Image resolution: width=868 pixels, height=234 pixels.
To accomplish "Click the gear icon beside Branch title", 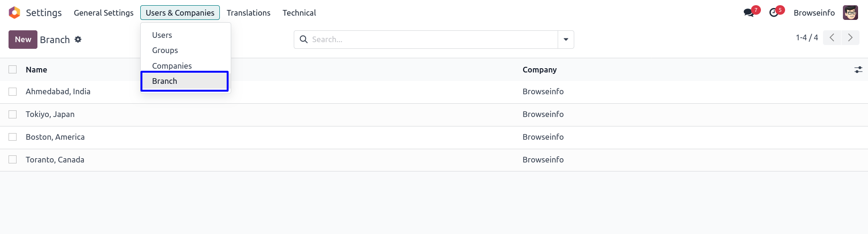I will pyautogui.click(x=78, y=39).
